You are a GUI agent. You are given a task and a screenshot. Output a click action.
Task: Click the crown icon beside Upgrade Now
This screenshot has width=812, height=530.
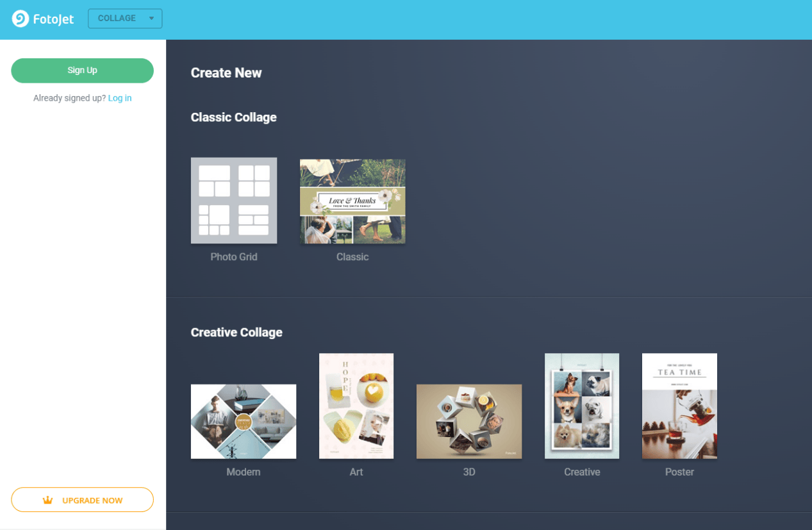tap(47, 500)
